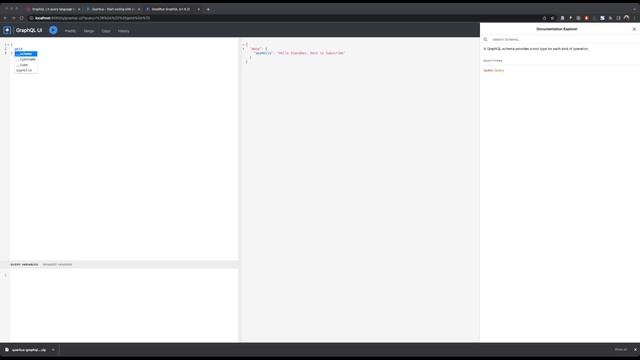Toggle the browser side panel icon
The height and width of the screenshot is (360, 640).
(x=618, y=18)
